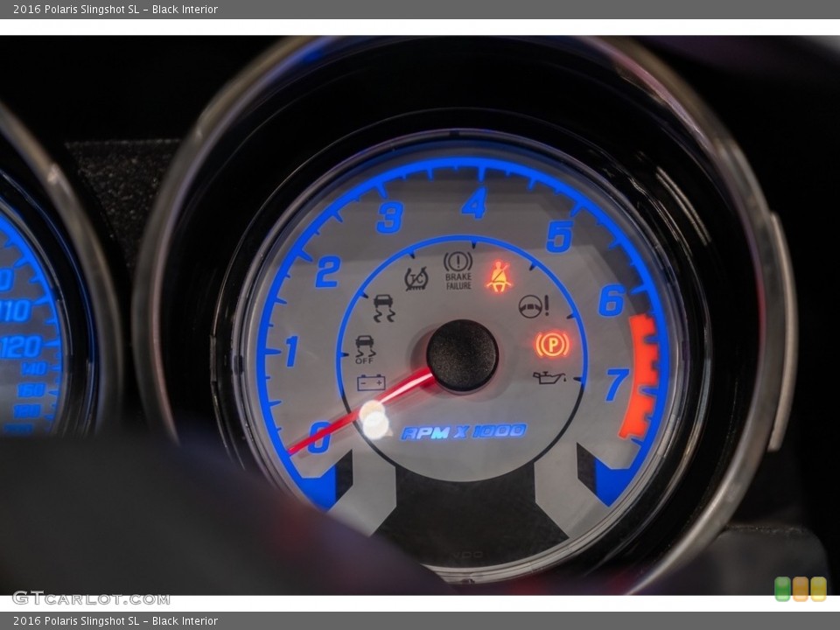Viewport: 840px width, 630px height.
Task: Click the orange parking brake indicator
Action: click(x=552, y=344)
